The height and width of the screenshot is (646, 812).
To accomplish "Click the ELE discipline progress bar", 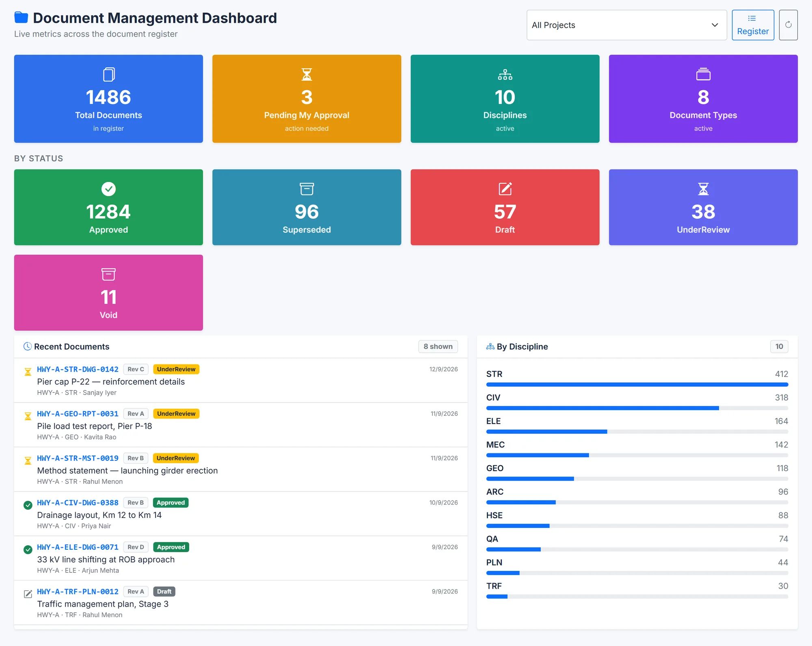I will point(637,431).
